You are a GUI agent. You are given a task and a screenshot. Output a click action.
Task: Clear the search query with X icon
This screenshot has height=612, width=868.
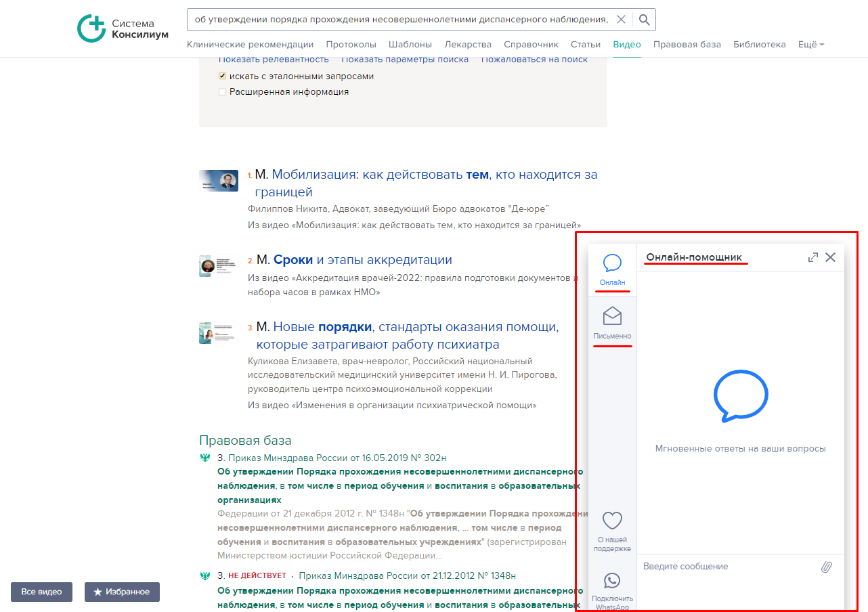622,20
